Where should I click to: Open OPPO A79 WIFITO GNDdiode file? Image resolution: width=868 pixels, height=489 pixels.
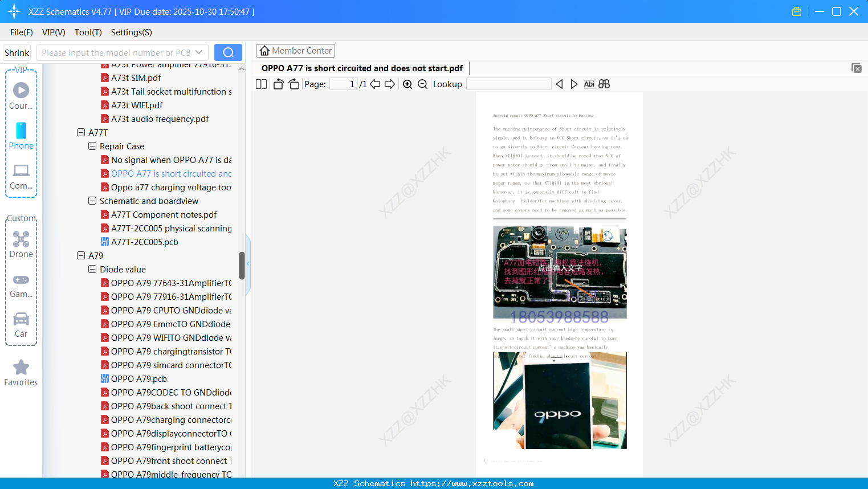coord(166,338)
